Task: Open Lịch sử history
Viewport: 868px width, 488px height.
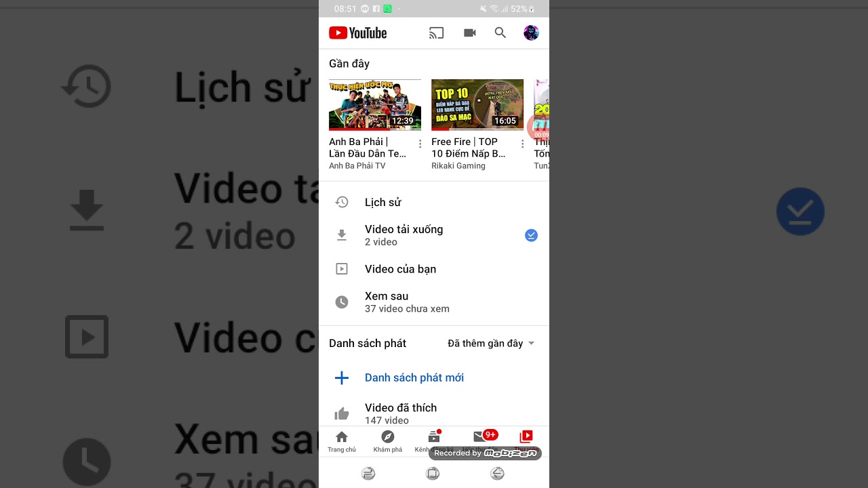Action: coord(434,202)
